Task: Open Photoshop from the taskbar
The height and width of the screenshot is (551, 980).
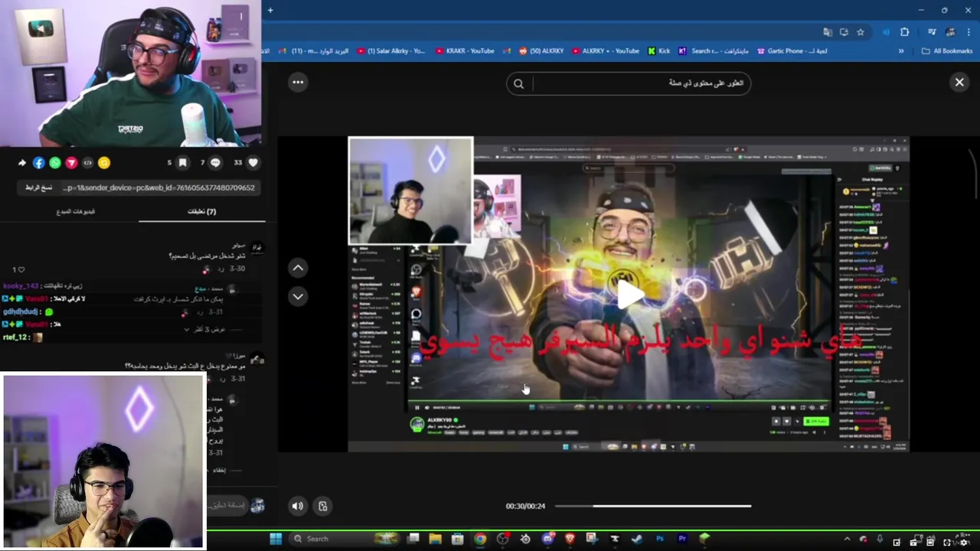Action: click(x=659, y=539)
